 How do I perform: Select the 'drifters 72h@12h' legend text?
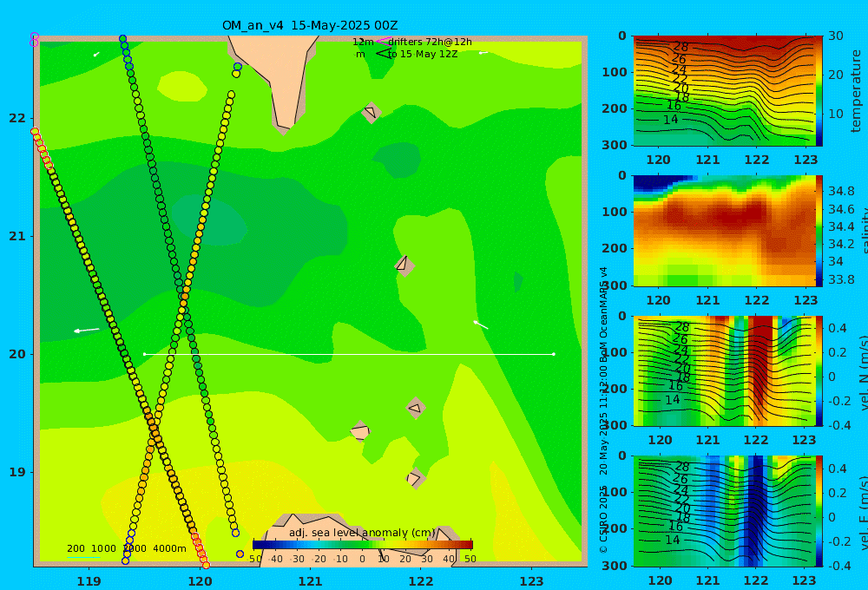tap(431, 42)
